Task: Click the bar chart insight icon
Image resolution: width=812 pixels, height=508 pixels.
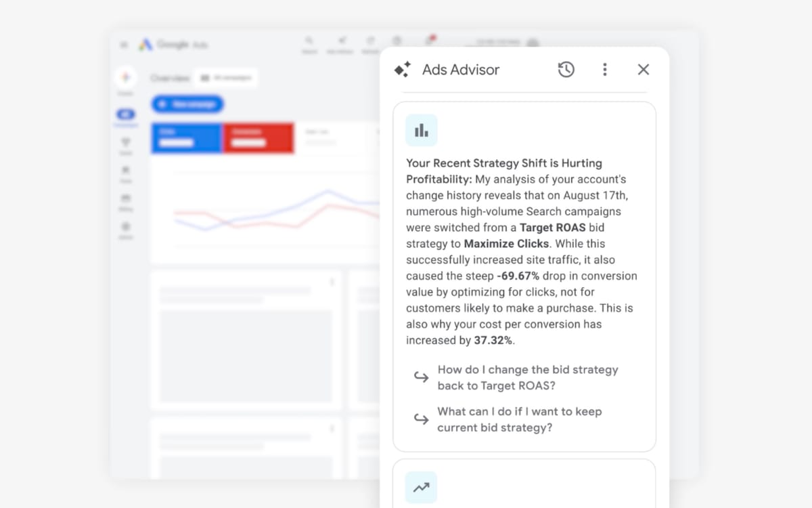Action: pyautogui.click(x=421, y=129)
